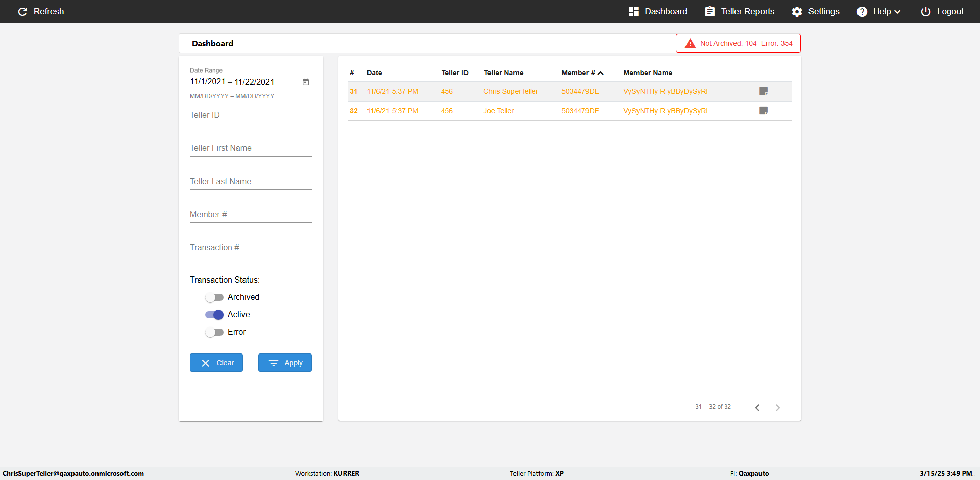This screenshot has height=480, width=980.
Task: Open note icon for Chris SuperTeller row
Action: point(764,91)
